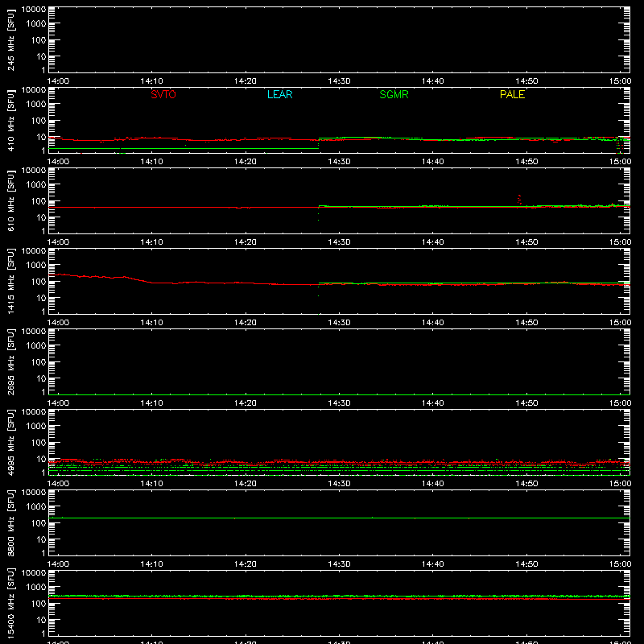
Task: Click the 14:30 label below the 245 MHz panel
Action: (x=339, y=81)
